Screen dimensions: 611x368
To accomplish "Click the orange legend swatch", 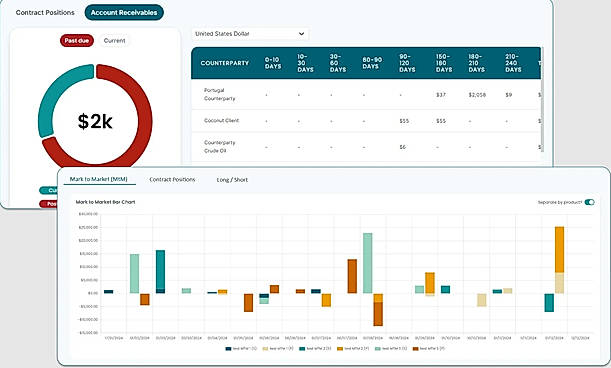I will 340,349.
